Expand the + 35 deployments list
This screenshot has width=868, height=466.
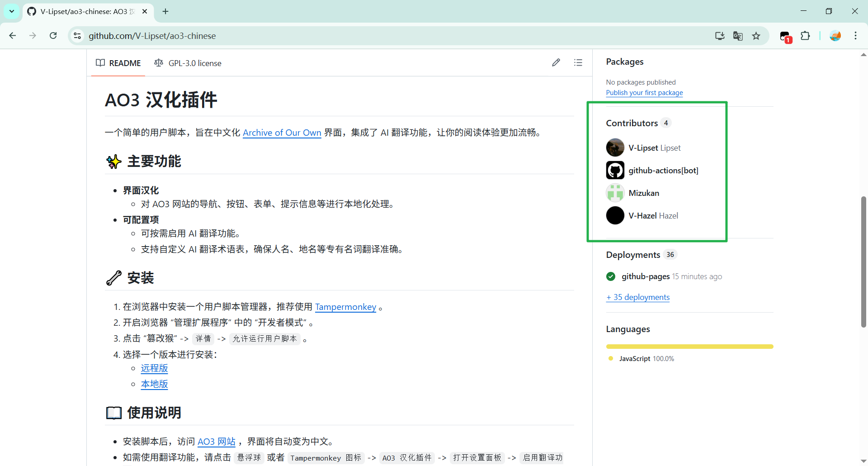[637, 297]
